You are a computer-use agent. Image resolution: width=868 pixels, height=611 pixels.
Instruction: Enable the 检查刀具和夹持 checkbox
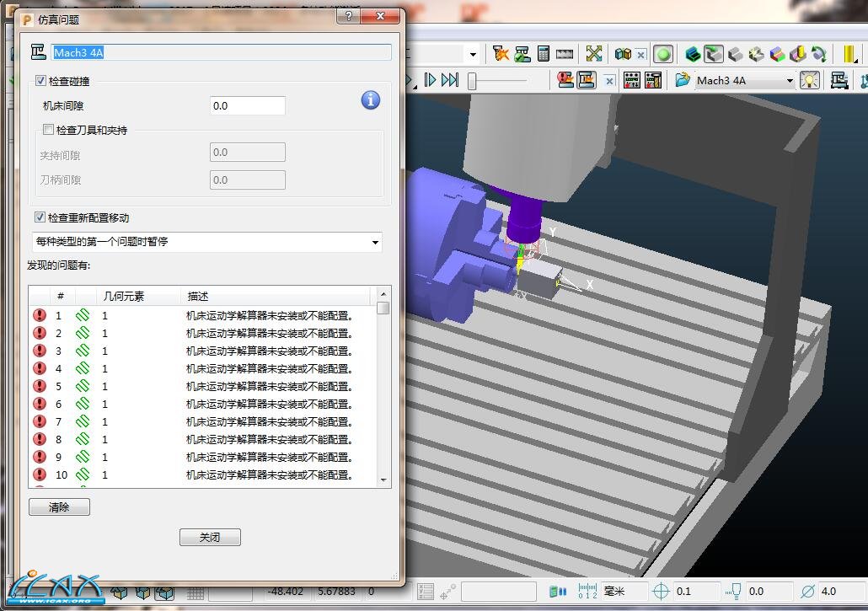(x=49, y=130)
